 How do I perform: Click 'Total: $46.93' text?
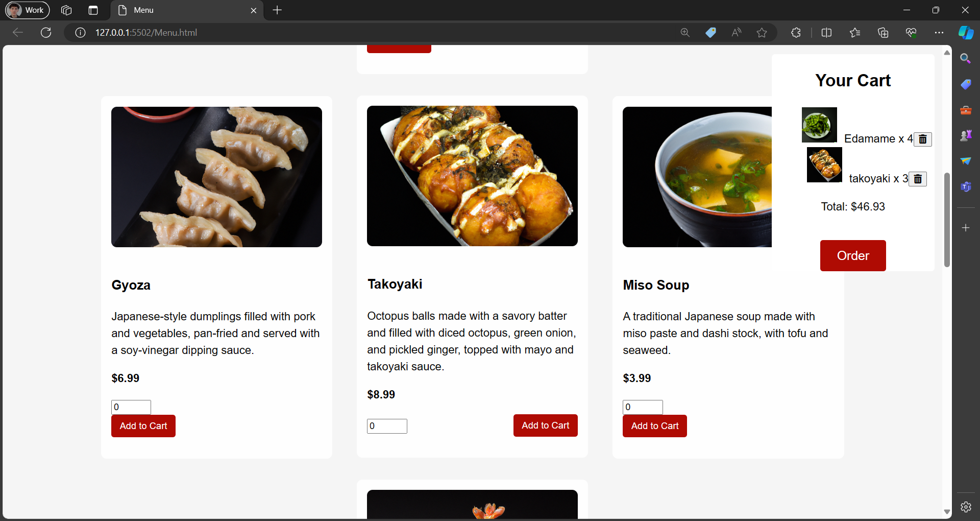[853, 207]
